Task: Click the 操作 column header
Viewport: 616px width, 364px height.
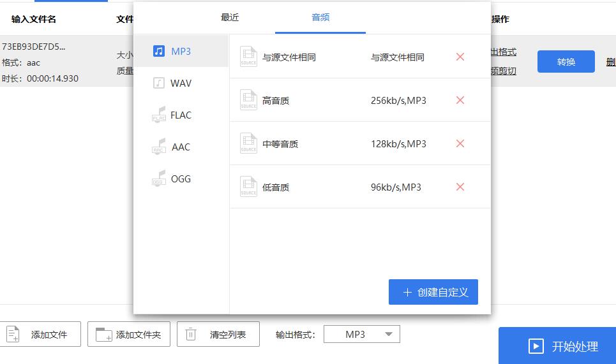Action: coord(500,19)
